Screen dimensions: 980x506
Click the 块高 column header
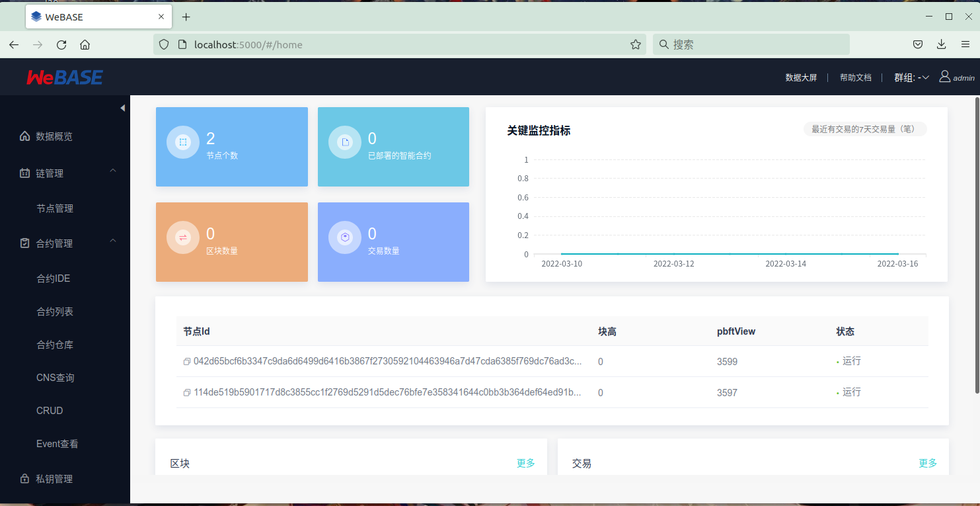(607, 331)
